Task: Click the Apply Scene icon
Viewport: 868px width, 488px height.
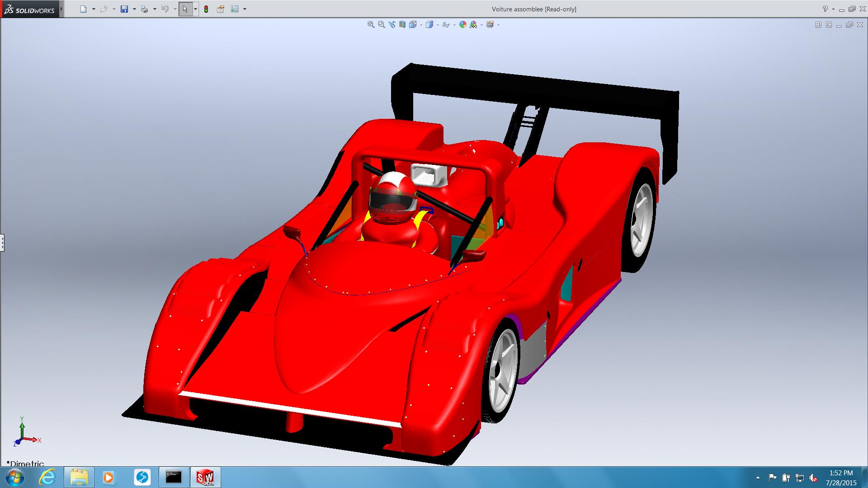Action: click(x=473, y=25)
